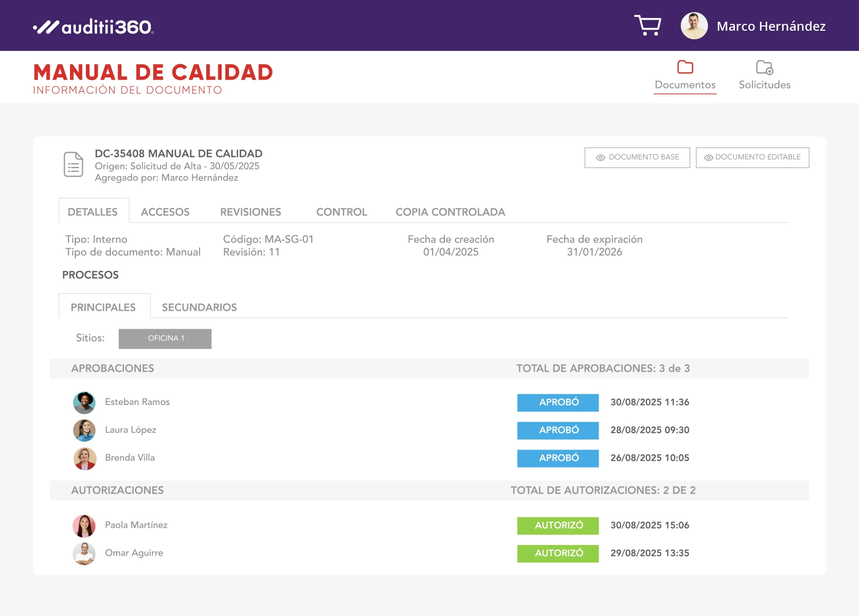859x616 pixels.
Task: Open the Copia Controlada tab
Action: (450, 212)
